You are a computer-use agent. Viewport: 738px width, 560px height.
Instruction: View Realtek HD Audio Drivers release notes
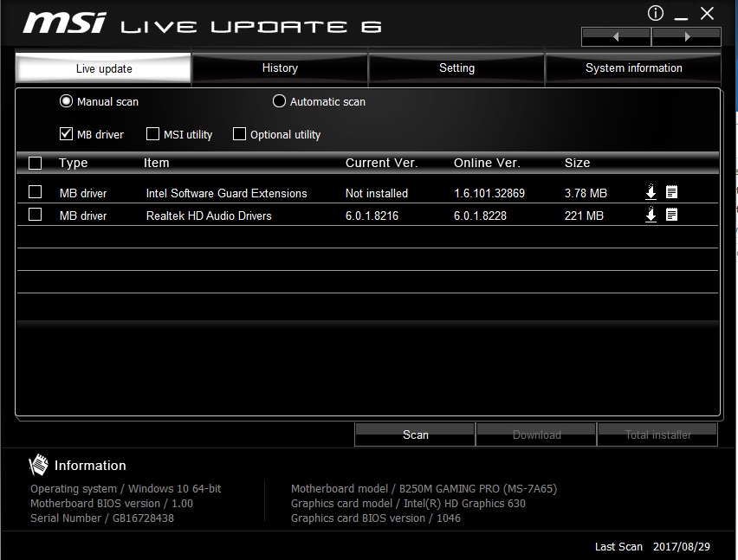(671, 215)
